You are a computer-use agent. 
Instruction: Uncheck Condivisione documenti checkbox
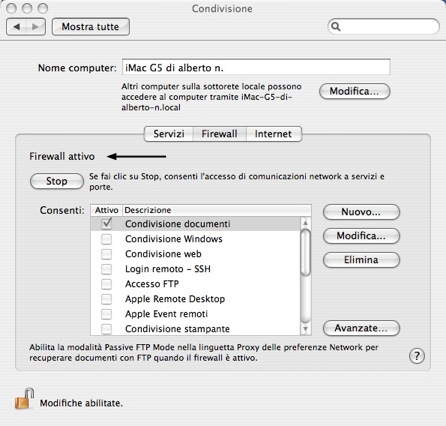[x=107, y=223]
